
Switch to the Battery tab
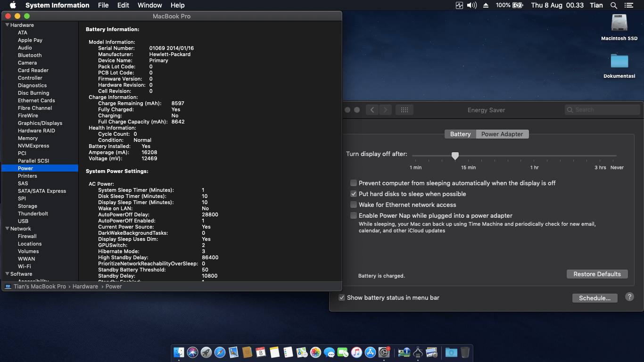point(460,134)
